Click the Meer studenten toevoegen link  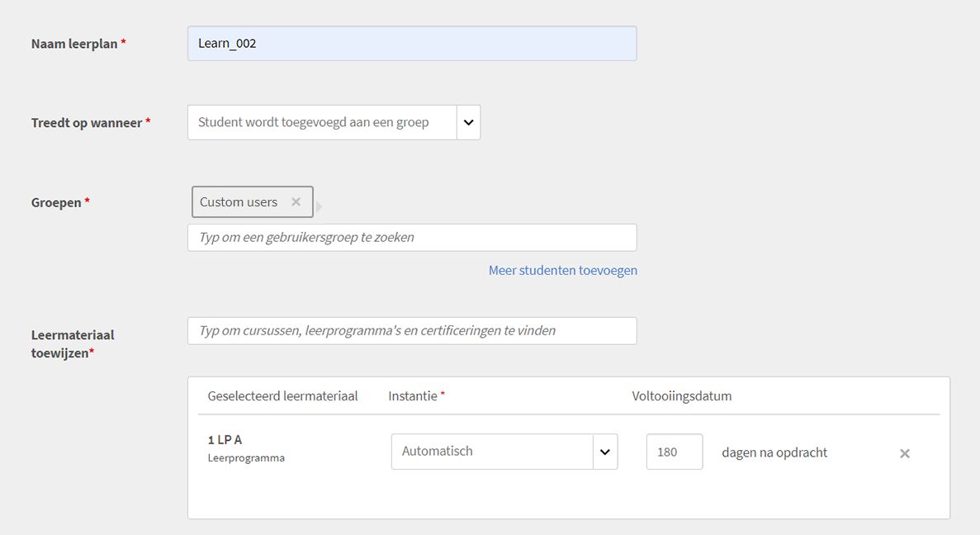[x=563, y=270]
